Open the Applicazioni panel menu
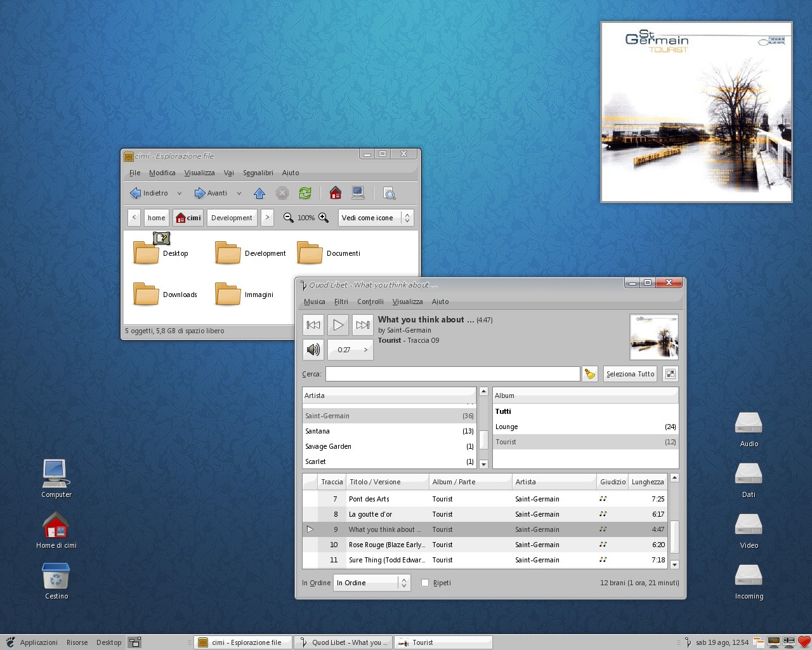The image size is (812, 650). pos(39,642)
